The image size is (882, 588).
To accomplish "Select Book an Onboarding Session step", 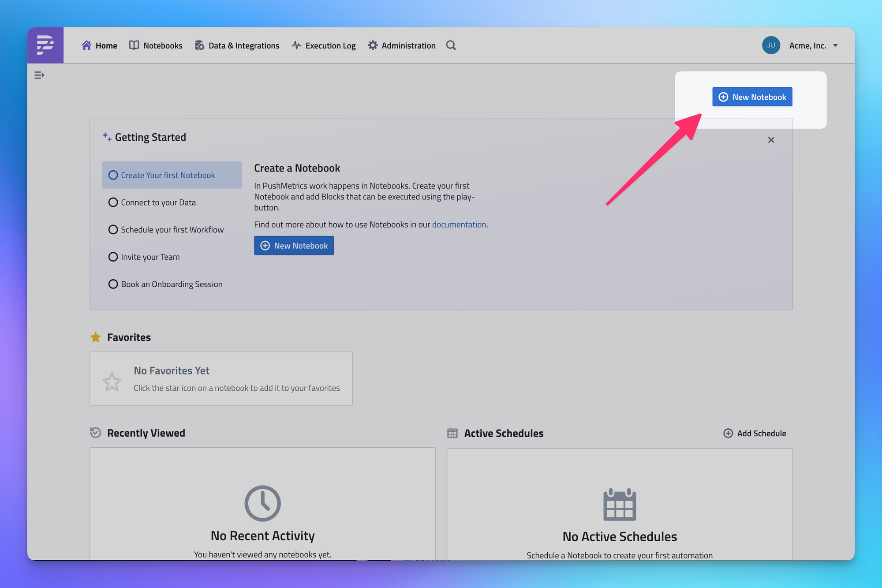I will [171, 285].
